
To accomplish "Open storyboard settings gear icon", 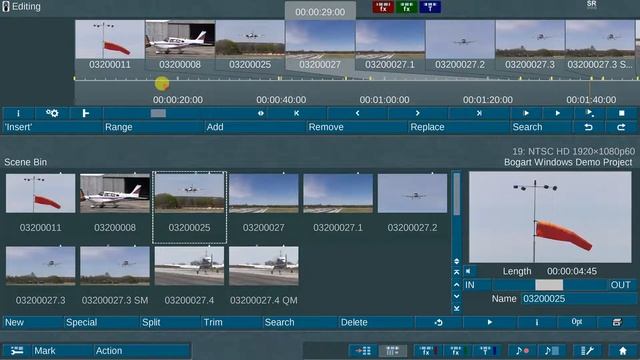I will 52,113.
